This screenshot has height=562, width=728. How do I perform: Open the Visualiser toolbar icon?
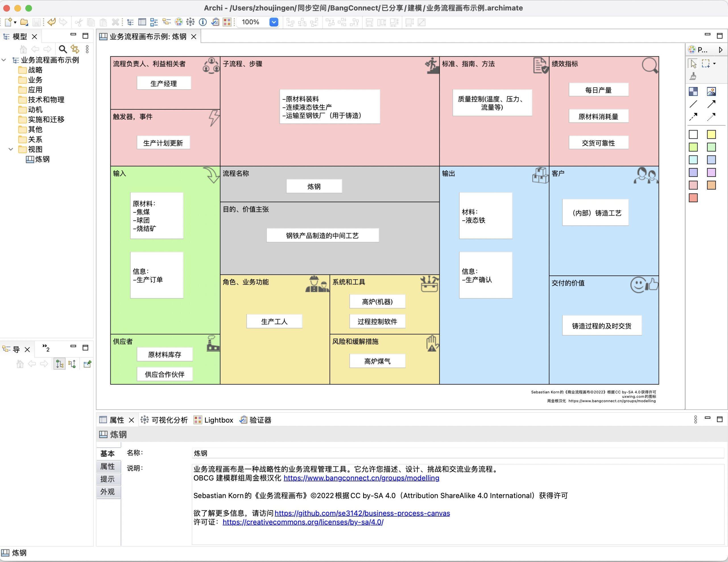pos(190,22)
